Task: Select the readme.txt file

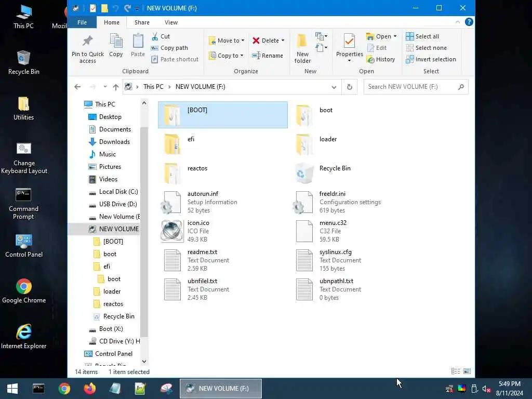Action: [222, 260]
